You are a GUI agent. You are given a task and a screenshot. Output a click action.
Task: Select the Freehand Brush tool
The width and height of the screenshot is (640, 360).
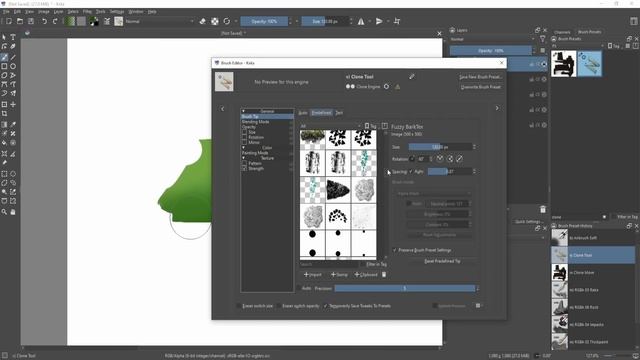[x=4, y=57]
